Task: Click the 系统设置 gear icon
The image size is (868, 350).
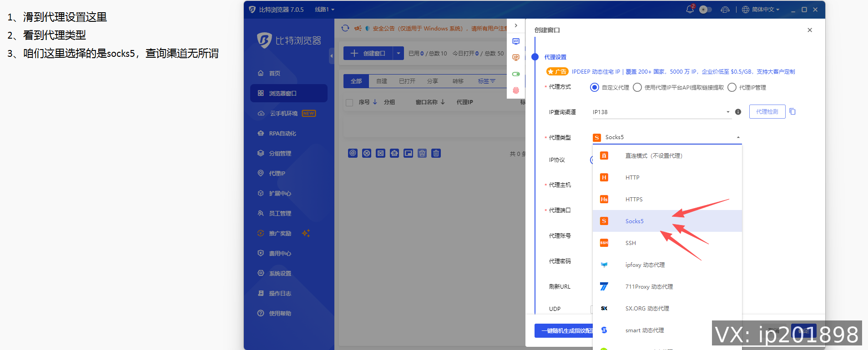Action: [x=261, y=273]
